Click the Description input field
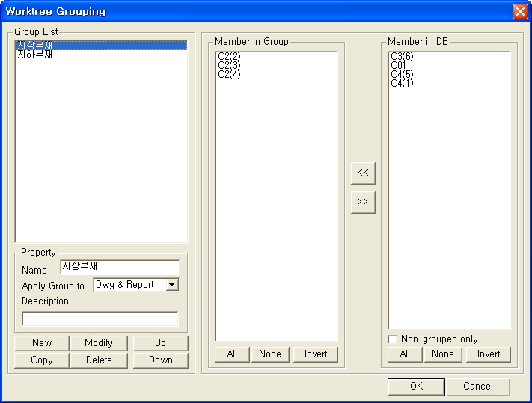This screenshot has height=403, width=532. click(100, 319)
